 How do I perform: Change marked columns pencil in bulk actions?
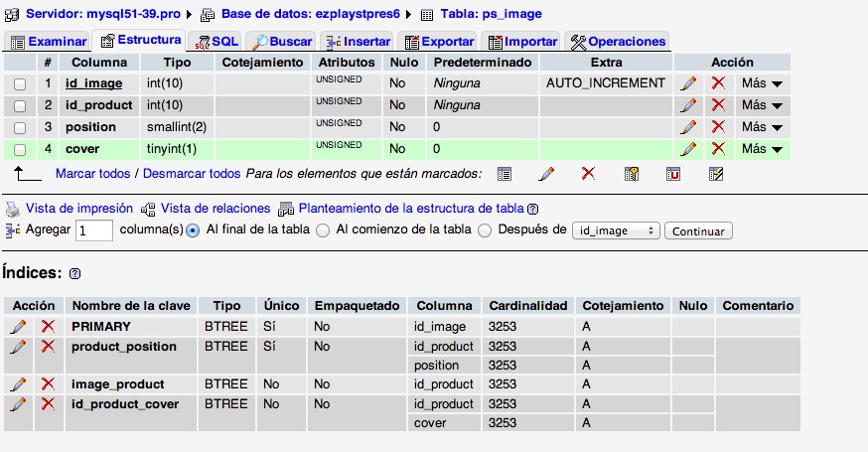pyautogui.click(x=546, y=174)
